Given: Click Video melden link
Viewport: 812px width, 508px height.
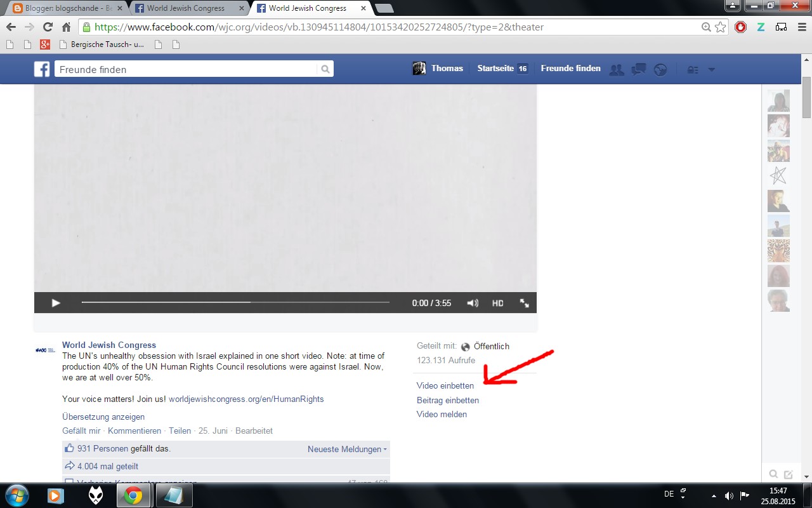Looking at the screenshot, I should 442,414.
